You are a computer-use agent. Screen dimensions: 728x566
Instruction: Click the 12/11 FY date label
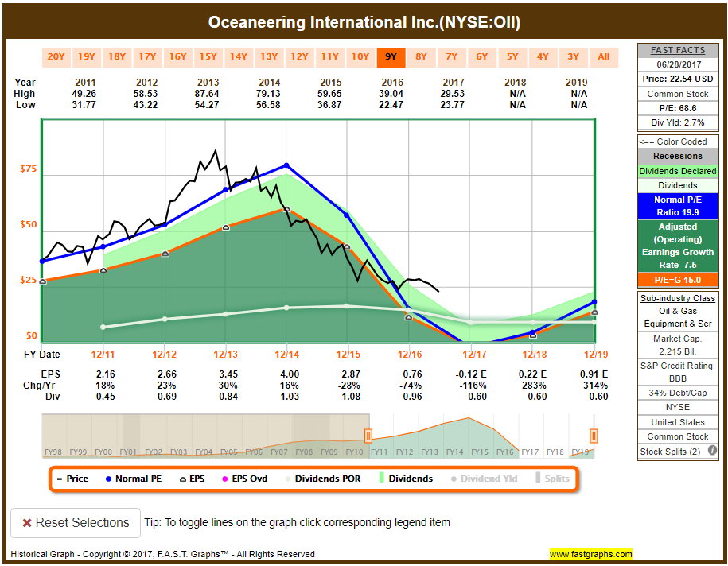103,355
